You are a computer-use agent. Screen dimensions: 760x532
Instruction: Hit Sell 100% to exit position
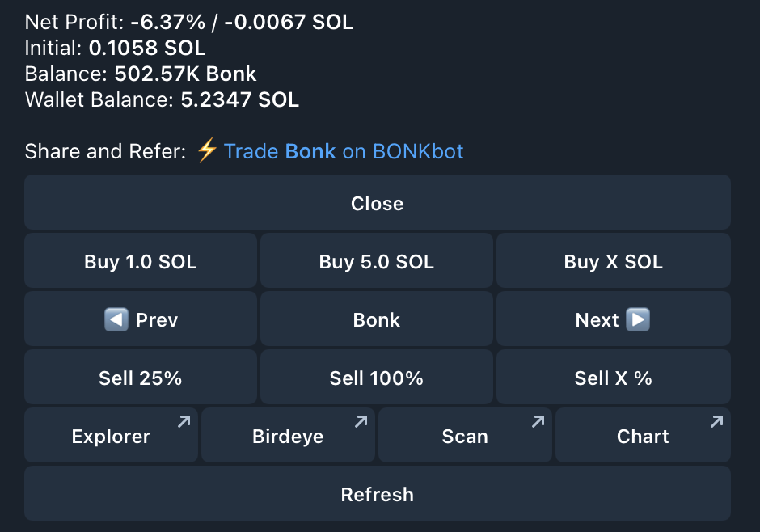click(x=376, y=378)
